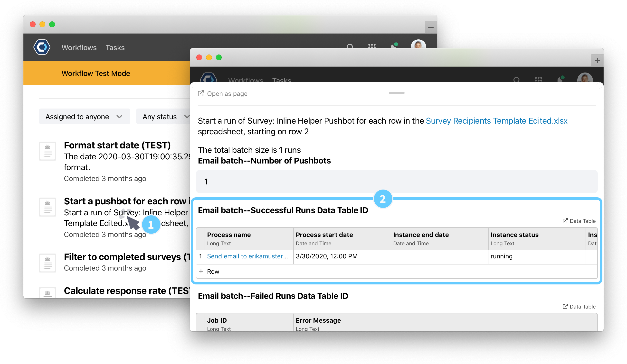The height and width of the screenshot is (364, 627).
Task: Click the panel drag handle bar
Action: pyautogui.click(x=397, y=93)
